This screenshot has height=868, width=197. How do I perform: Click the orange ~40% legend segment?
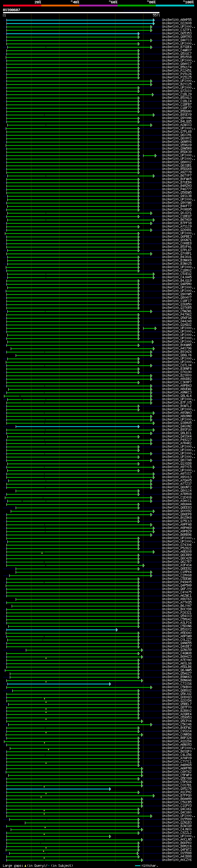click(x=60, y=6)
